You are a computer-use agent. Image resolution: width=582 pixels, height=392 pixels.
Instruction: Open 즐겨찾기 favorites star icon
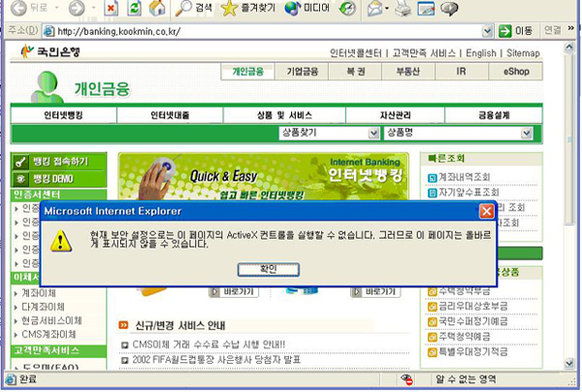(248, 8)
